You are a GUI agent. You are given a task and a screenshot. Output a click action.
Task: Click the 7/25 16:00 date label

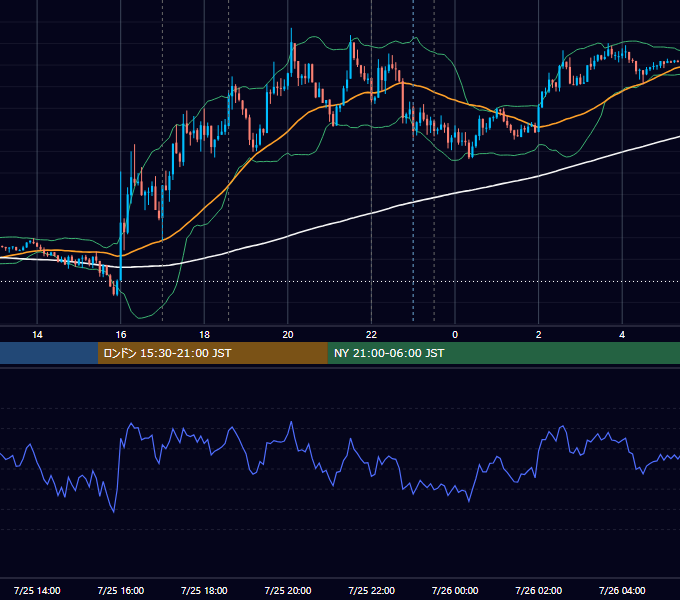121,590
